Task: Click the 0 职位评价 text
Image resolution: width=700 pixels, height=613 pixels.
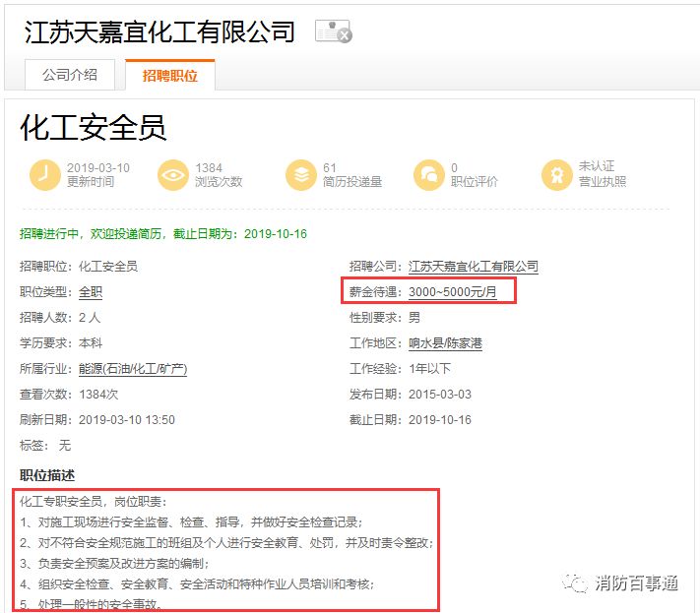Action: pyautogui.click(x=475, y=174)
